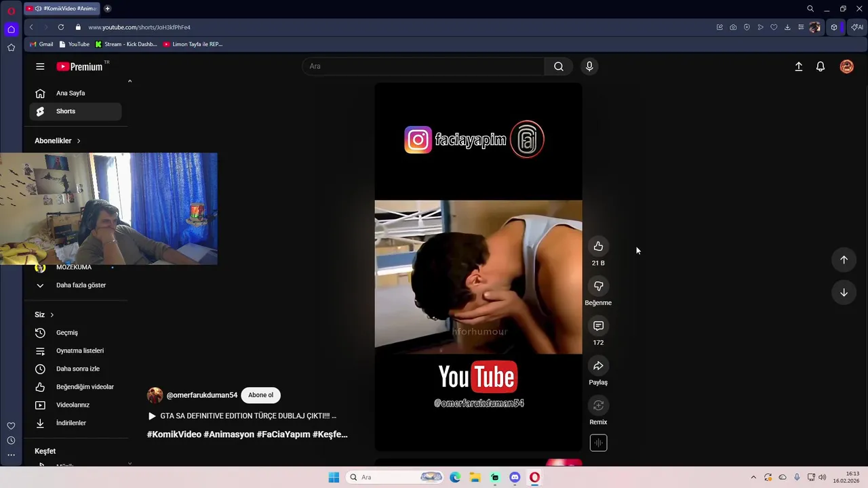Open the Opera extensions cube icon

834,27
